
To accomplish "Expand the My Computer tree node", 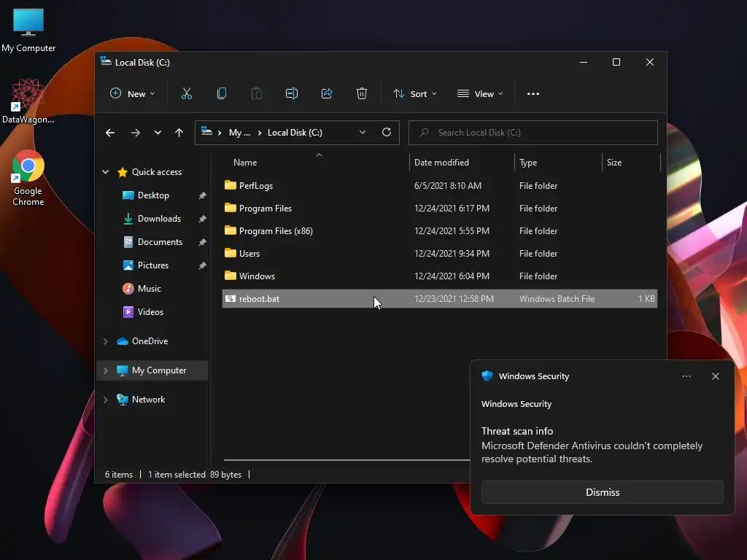I will coord(105,370).
